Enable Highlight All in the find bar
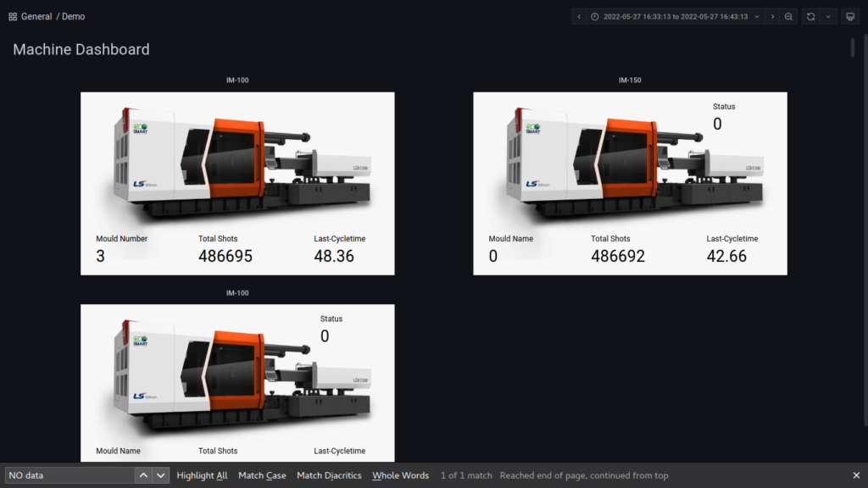The height and width of the screenshot is (488, 868). click(202, 475)
